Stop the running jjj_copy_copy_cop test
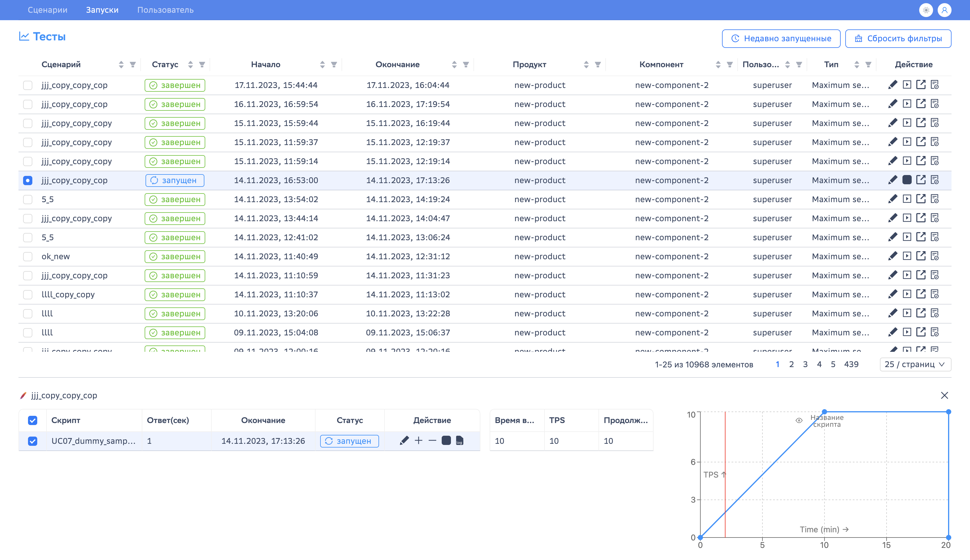 pyautogui.click(x=907, y=180)
